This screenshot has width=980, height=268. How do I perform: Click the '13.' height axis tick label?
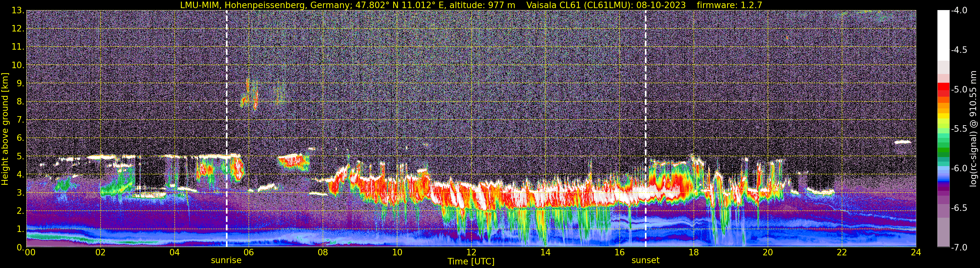pyautogui.click(x=18, y=11)
